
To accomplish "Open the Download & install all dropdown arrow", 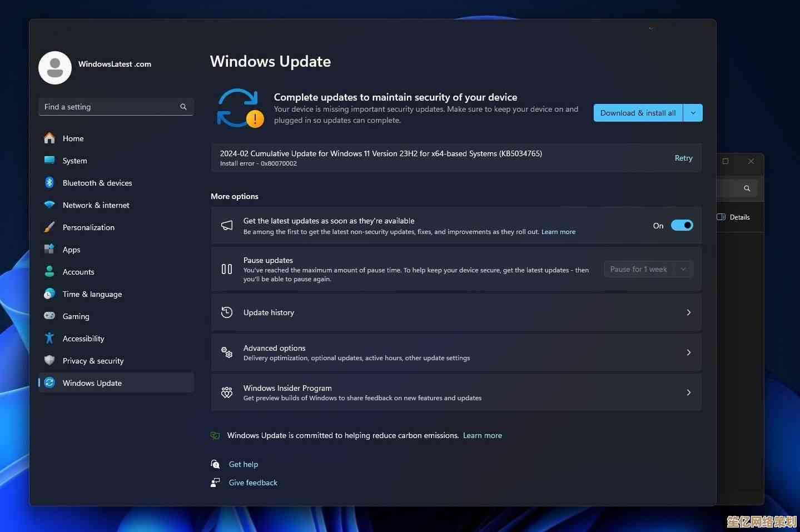I will point(693,113).
